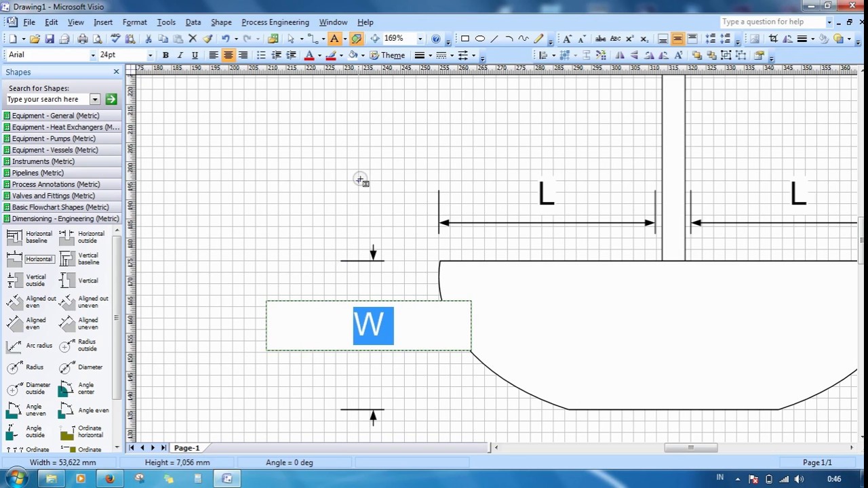Save the drawing with the floppy icon
Viewport: 868px width, 488px height.
click(50, 39)
